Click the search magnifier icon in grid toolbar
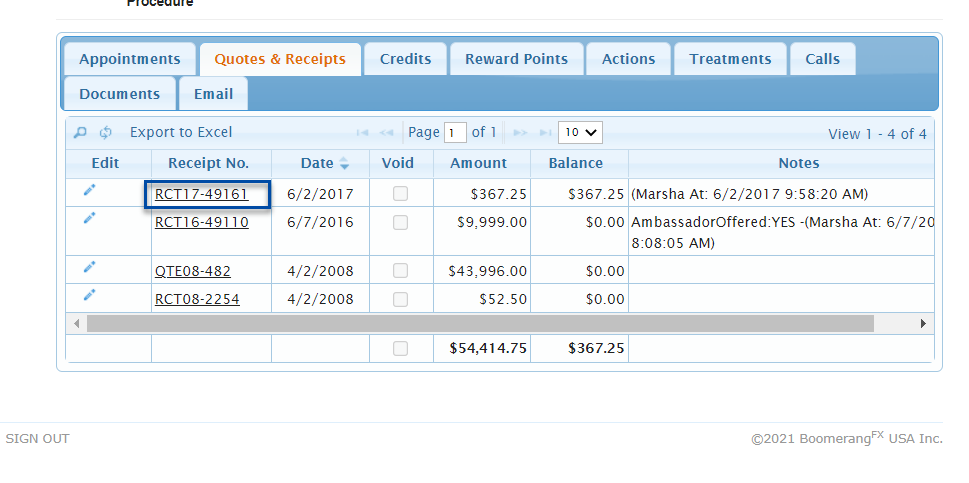969x483 pixels. 80,133
